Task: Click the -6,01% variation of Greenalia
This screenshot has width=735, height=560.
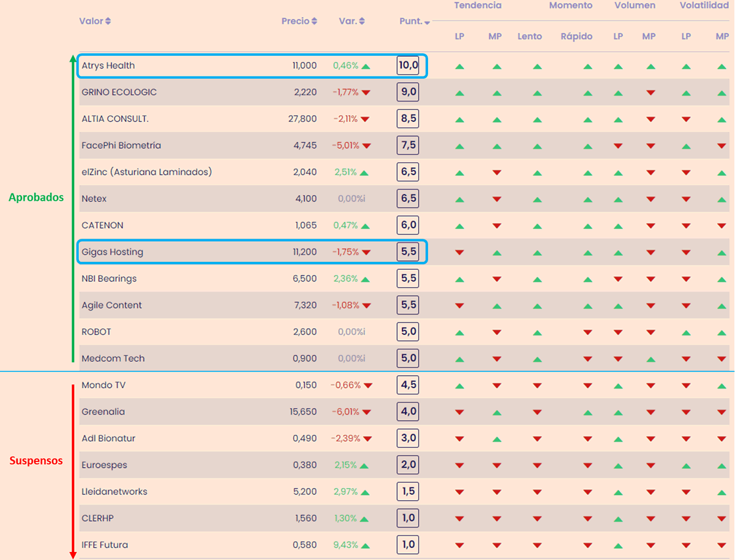Action: click(x=345, y=412)
